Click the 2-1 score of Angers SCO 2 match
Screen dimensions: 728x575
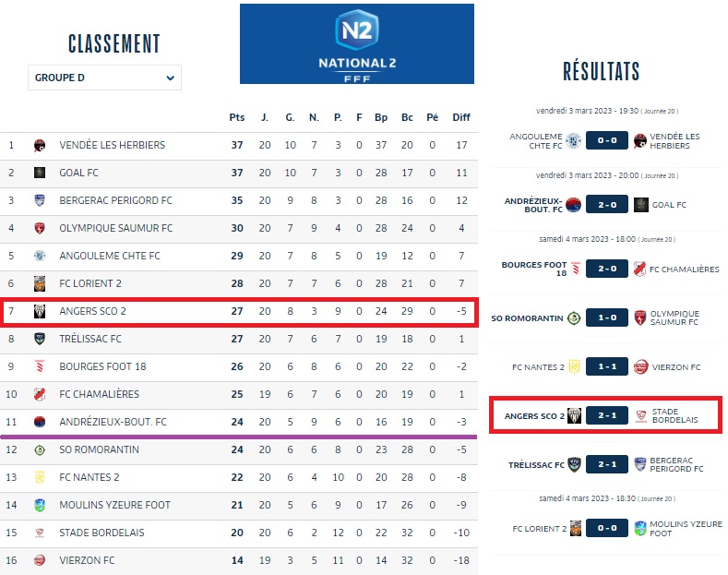tap(607, 415)
